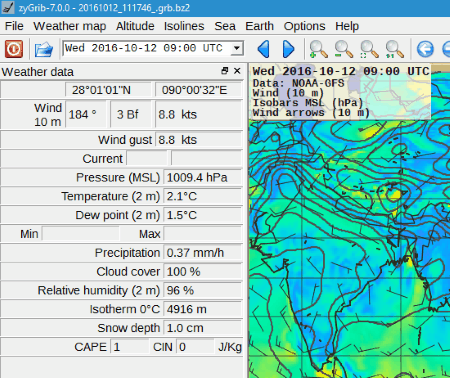Click the Pressure (MSL) value field
The height and width of the screenshot is (378, 450).
pos(203,178)
